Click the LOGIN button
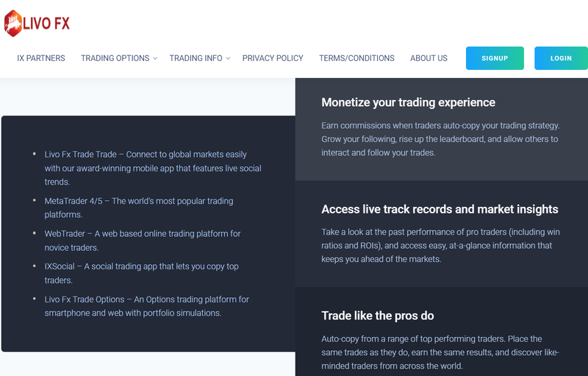Viewport: 588px width, 376px height. click(561, 58)
